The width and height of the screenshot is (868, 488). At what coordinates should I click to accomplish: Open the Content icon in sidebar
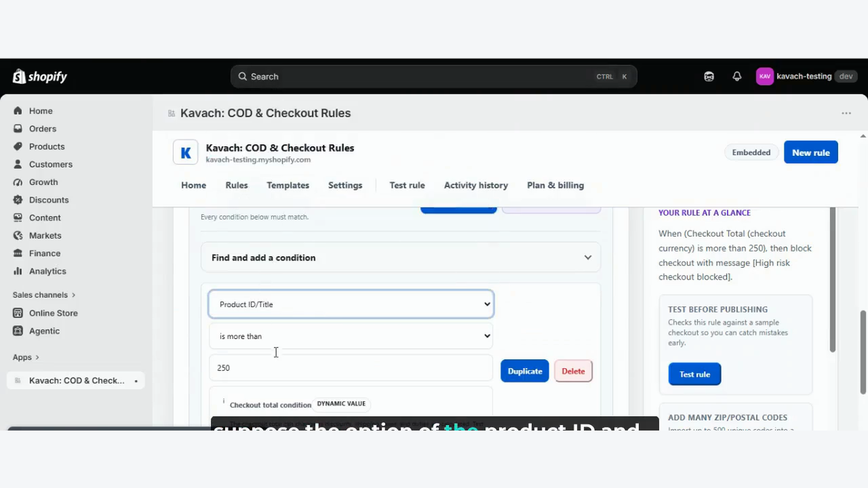click(x=18, y=217)
